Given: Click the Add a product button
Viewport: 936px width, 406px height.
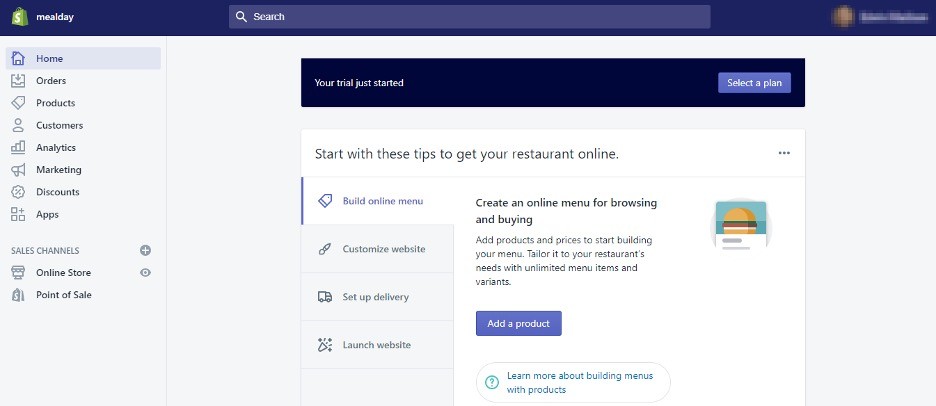Looking at the screenshot, I should click(x=519, y=324).
